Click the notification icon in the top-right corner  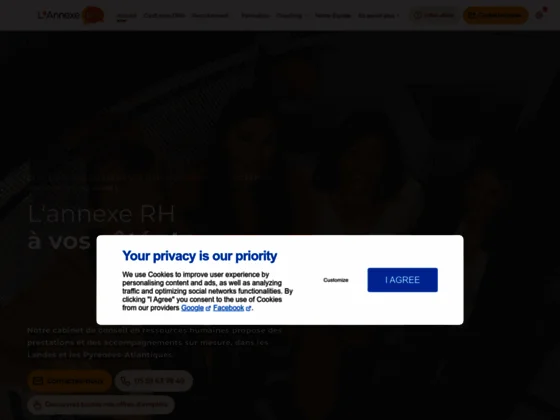539,15
